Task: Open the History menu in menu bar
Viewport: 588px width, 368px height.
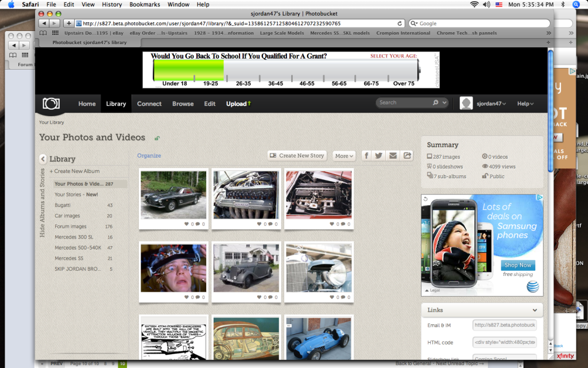Action: point(112,5)
